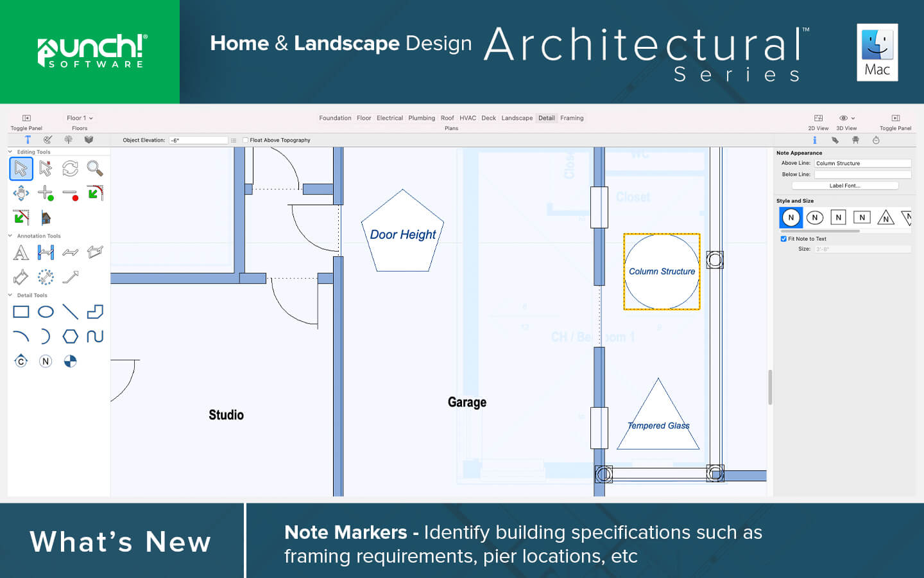Uncheck Fit Note to Text
This screenshot has width=924, height=578.
pyautogui.click(x=783, y=239)
